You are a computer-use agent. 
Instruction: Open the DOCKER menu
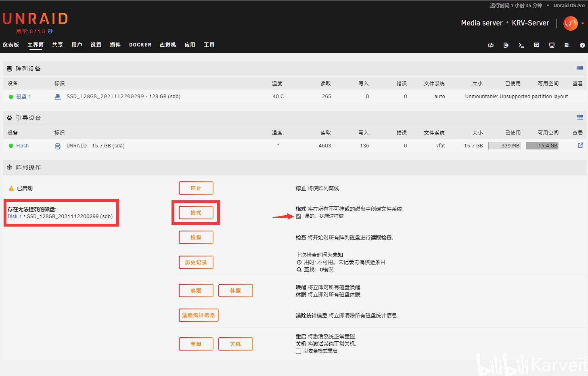click(140, 45)
